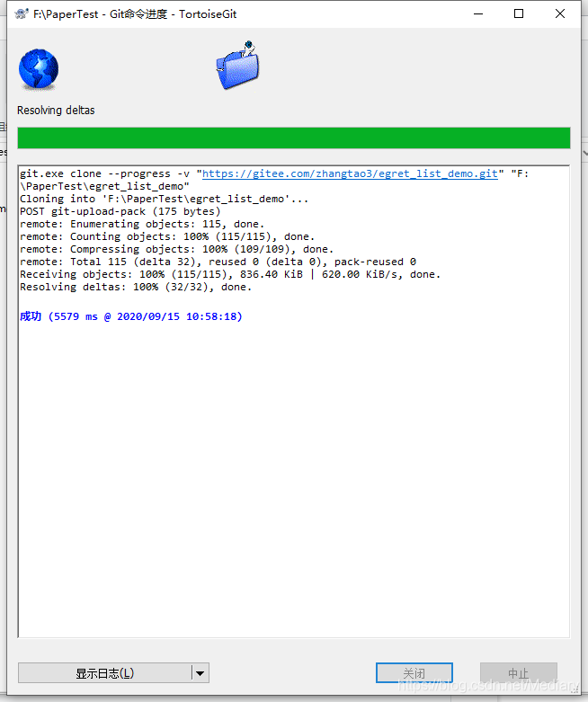
Task: Click the 'Counting objects: 100%' line
Action: coord(167,236)
